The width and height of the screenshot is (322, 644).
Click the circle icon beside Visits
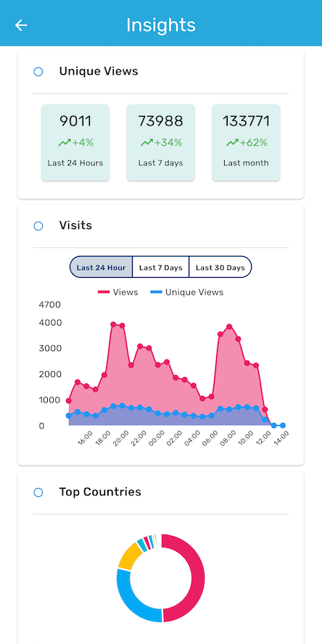click(x=38, y=226)
